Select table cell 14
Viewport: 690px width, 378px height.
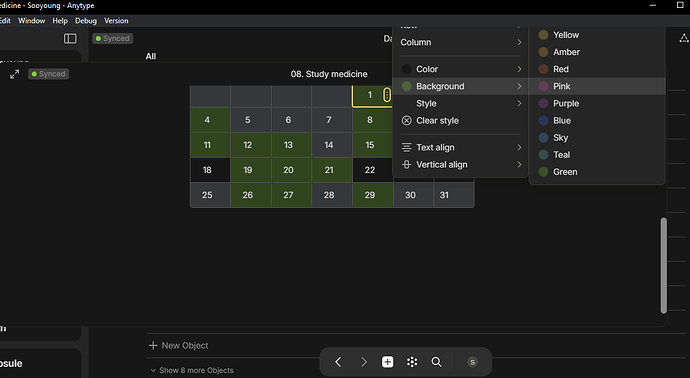point(332,145)
